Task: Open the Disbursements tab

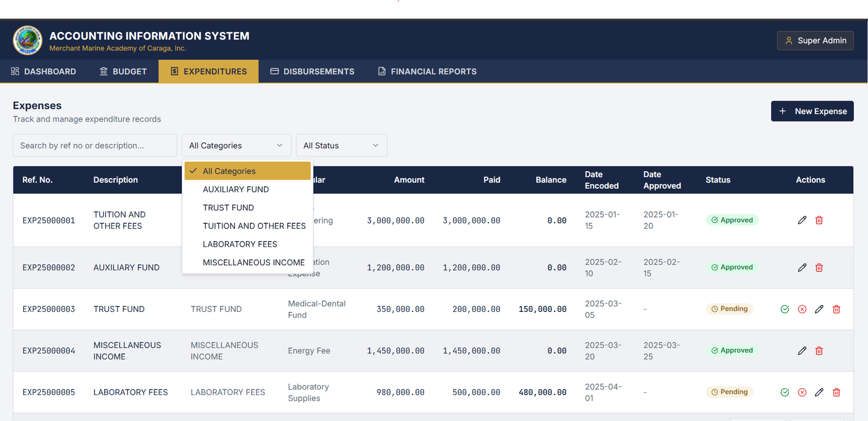Action: [313, 71]
